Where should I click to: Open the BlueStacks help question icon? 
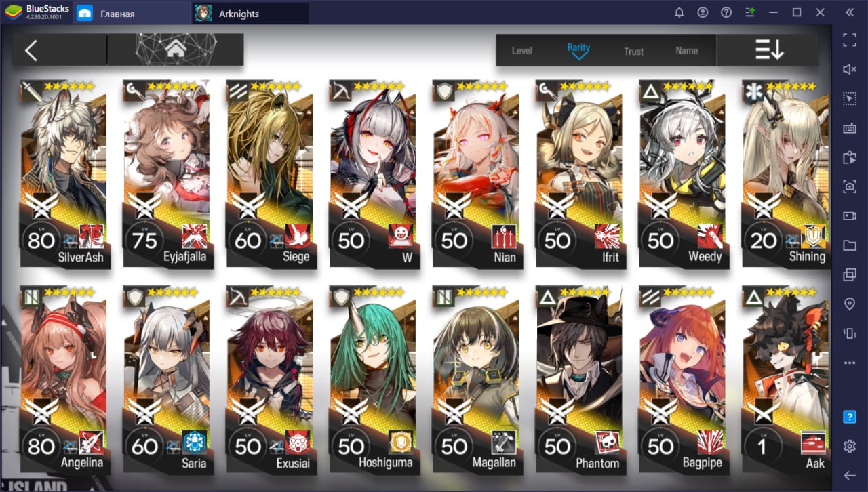click(726, 13)
